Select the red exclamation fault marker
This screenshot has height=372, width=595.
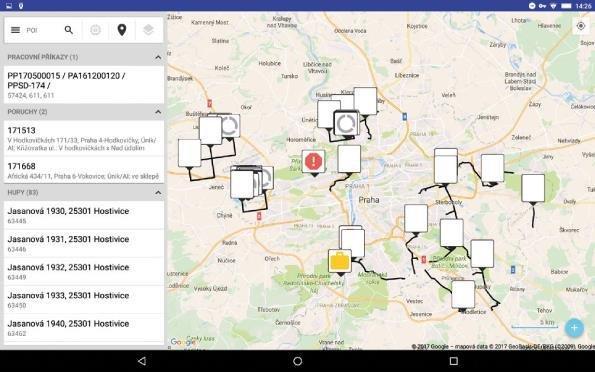tap(313, 162)
